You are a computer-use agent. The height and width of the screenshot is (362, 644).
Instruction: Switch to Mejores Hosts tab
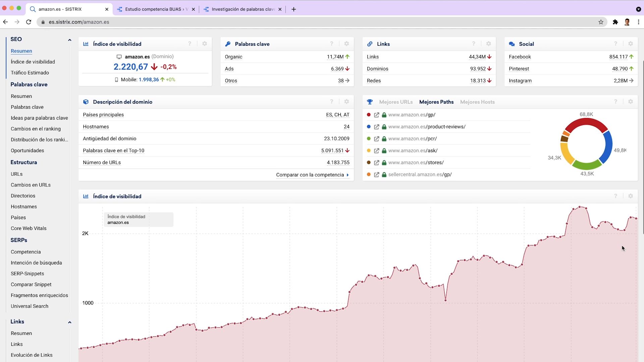[477, 102]
